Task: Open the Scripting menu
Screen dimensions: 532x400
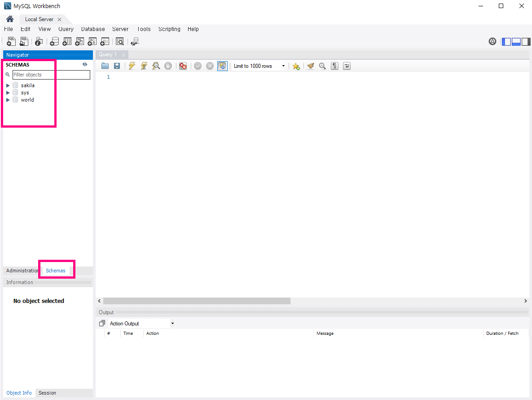Action: (169, 29)
